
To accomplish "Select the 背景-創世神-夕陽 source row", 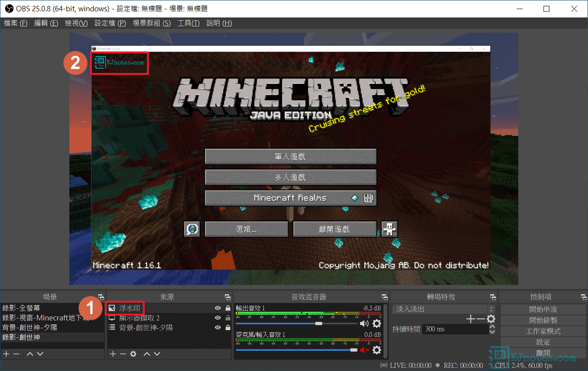I will click(169, 328).
